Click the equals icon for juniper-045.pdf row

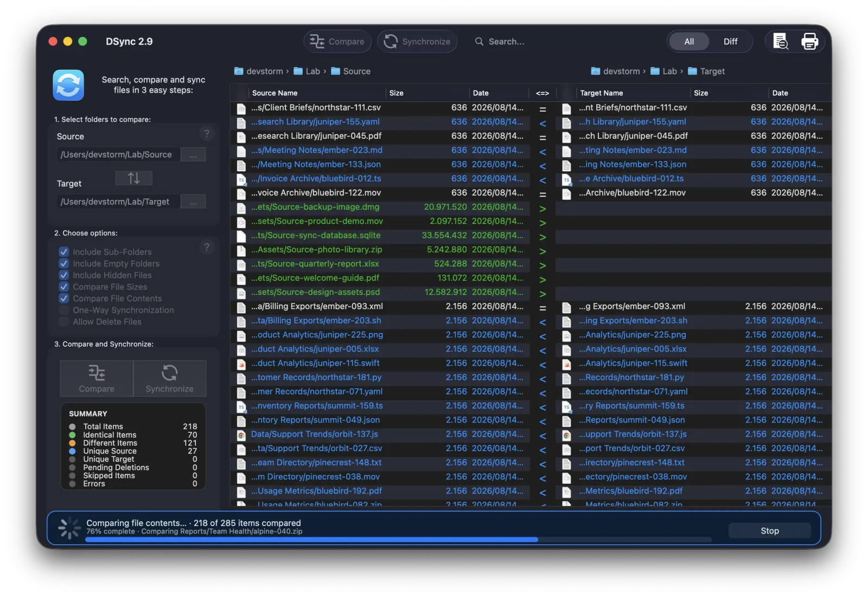[x=542, y=137]
